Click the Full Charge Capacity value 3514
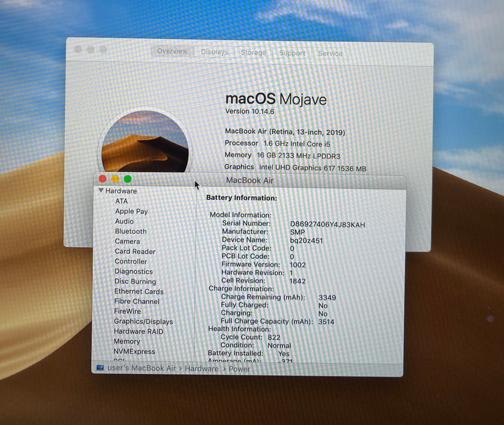This screenshot has height=425, width=504. (x=326, y=322)
